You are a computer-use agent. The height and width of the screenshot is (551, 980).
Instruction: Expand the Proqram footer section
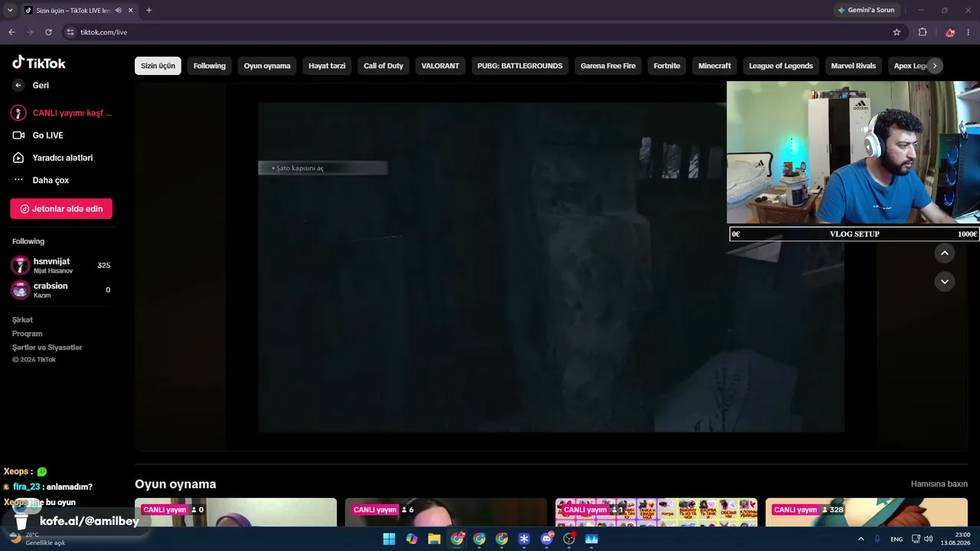click(x=28, y=334)
